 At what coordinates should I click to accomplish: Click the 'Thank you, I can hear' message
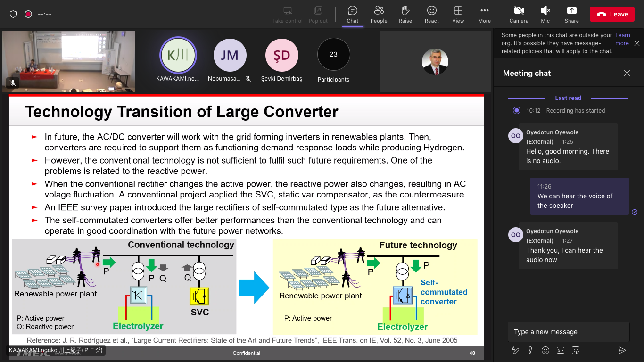(x=568, y=246)
